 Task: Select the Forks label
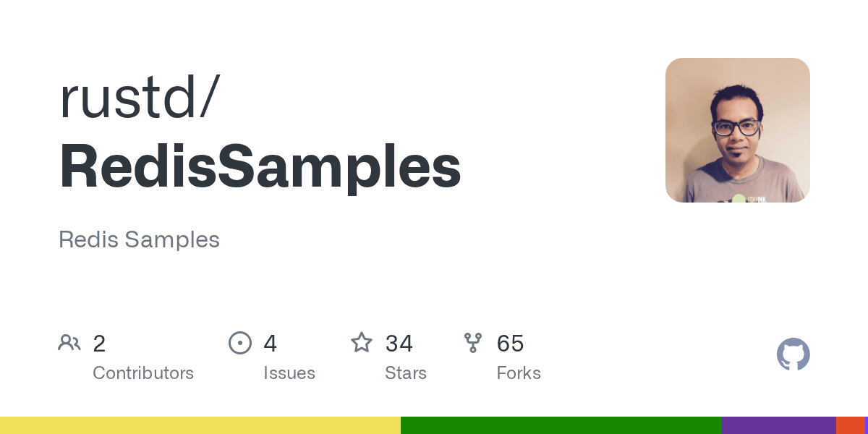[x=519, y=373]
